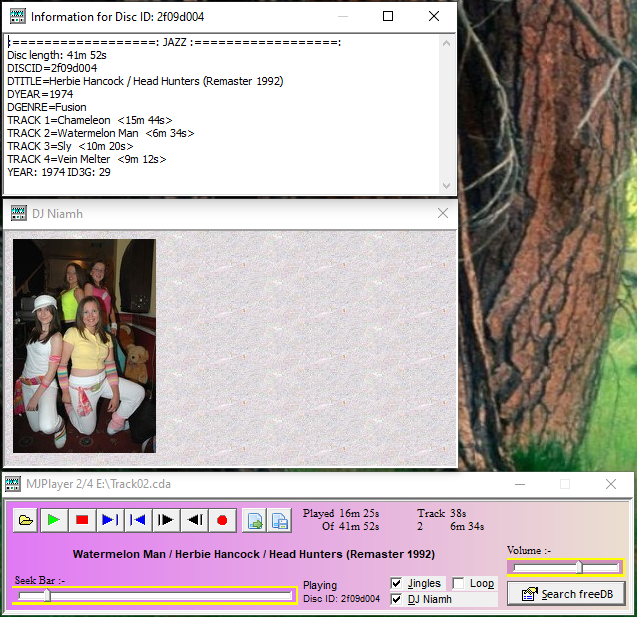The height and width of the screenshot is (617, 637).
Task: Click the 'TRACK 3=Sly' line
Action: click(70, 146)
